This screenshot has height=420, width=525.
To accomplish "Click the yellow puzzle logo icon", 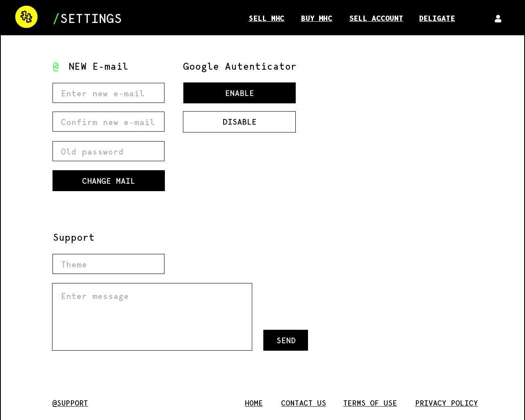I will coord(26,17).
